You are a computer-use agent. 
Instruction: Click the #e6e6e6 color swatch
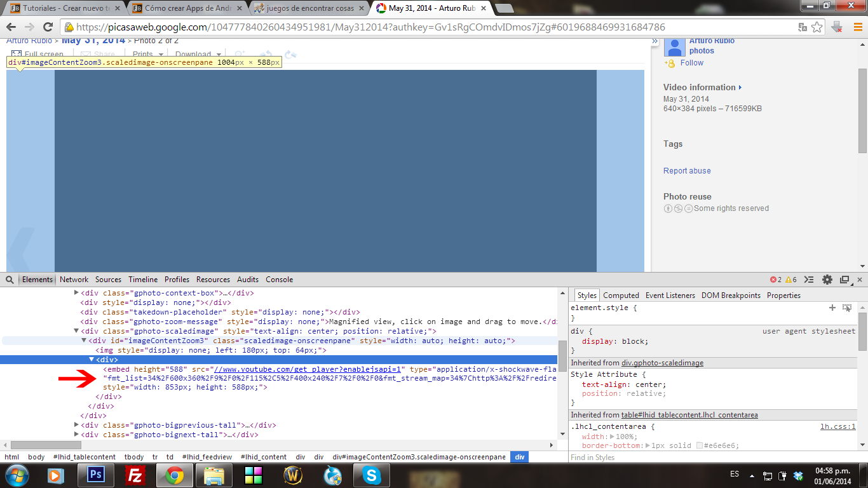tap(700, 445)
